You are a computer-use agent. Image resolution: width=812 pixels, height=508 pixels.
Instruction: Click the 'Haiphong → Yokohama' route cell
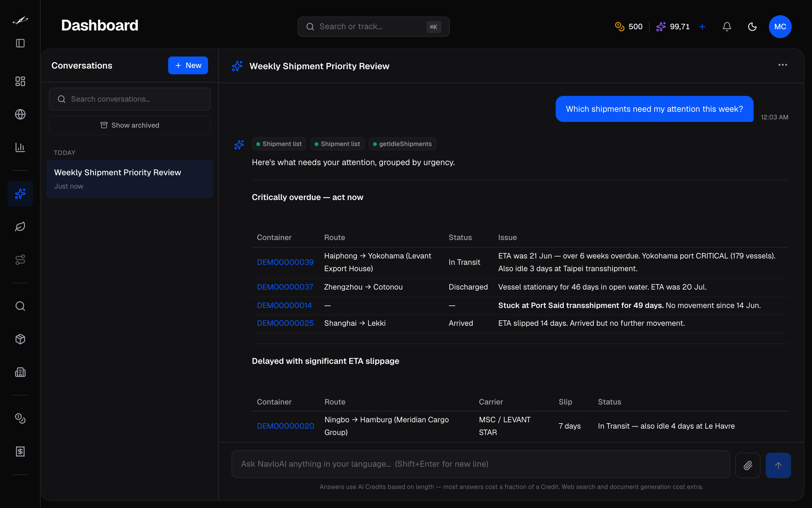pos(377,262)
